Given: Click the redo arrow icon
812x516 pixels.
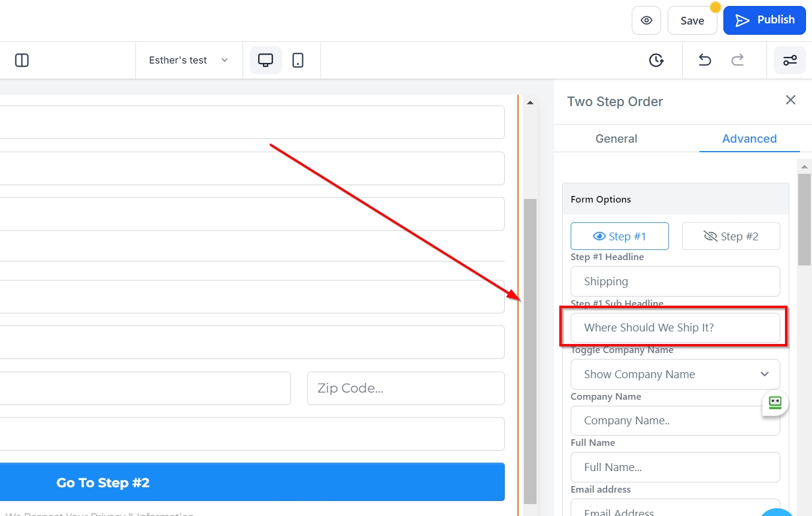Looking at the screenshot, I should [x=738, y=61].
